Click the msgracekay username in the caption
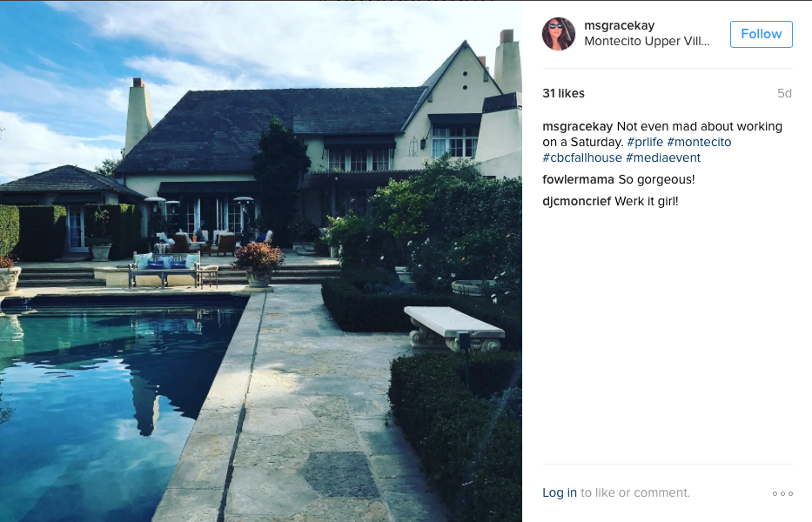Image resolution: width=812 pixels, height=522 pixels. point(577,127)
